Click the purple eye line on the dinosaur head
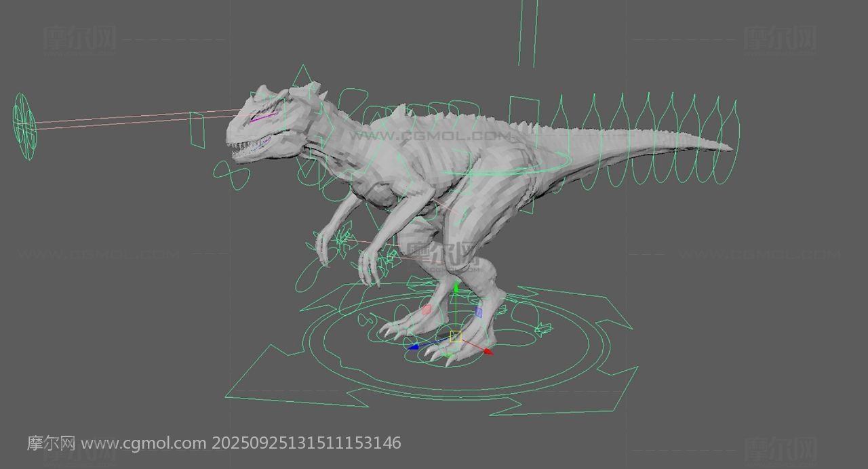Screen dimensions: 868x469 pos(262,117)
